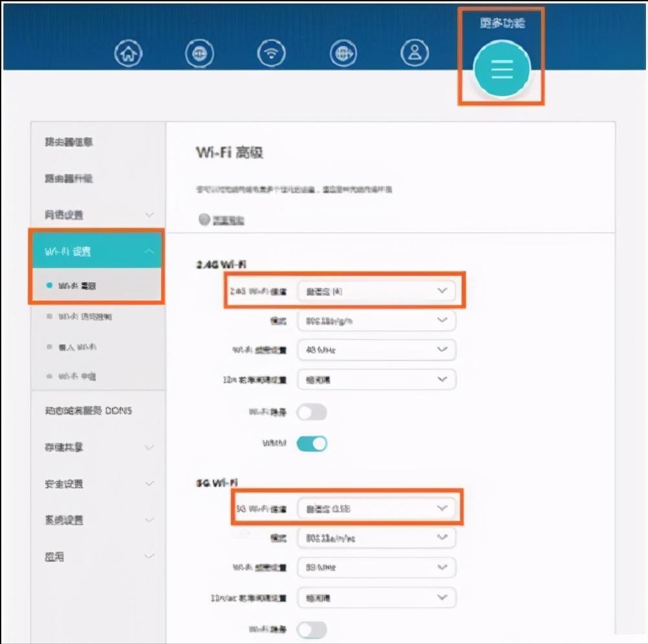648x644 pixels.
Task: Click the user account icon
Action: pos(415,54)
